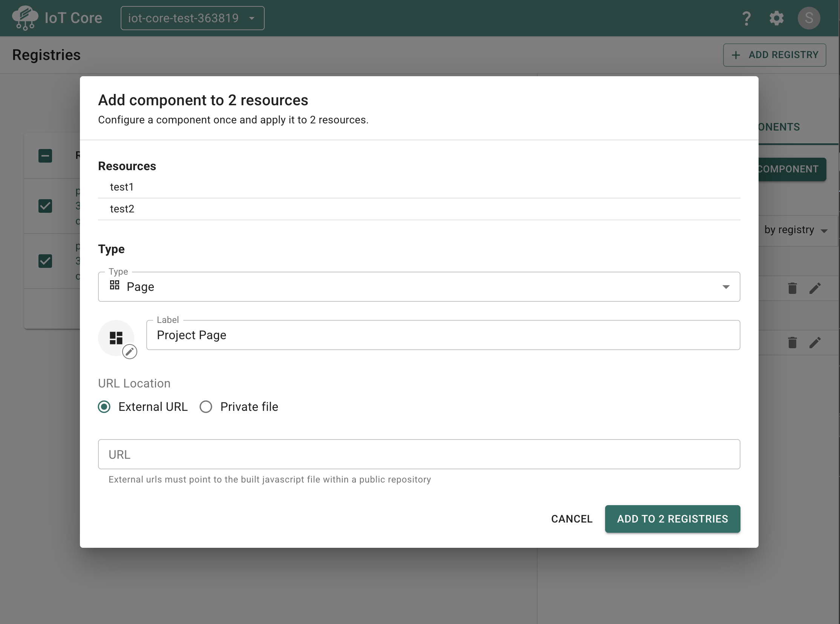This screenshot has height=624, width=840.
Task: Open the user avatar S menu
Action: pos(809,18)
